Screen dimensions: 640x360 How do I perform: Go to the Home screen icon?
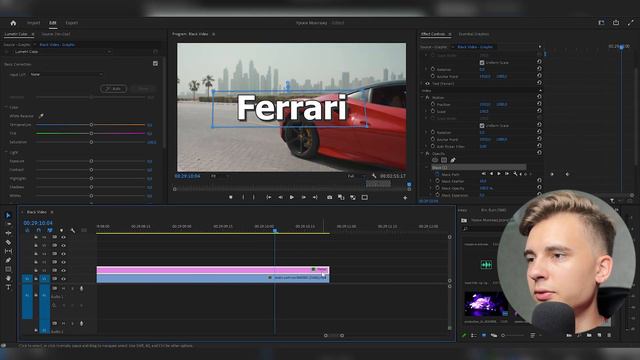click(13, 23)
